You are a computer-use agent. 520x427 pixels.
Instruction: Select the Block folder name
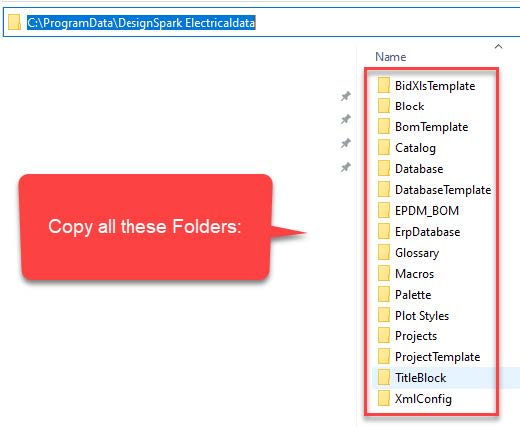tap(410, 106)
